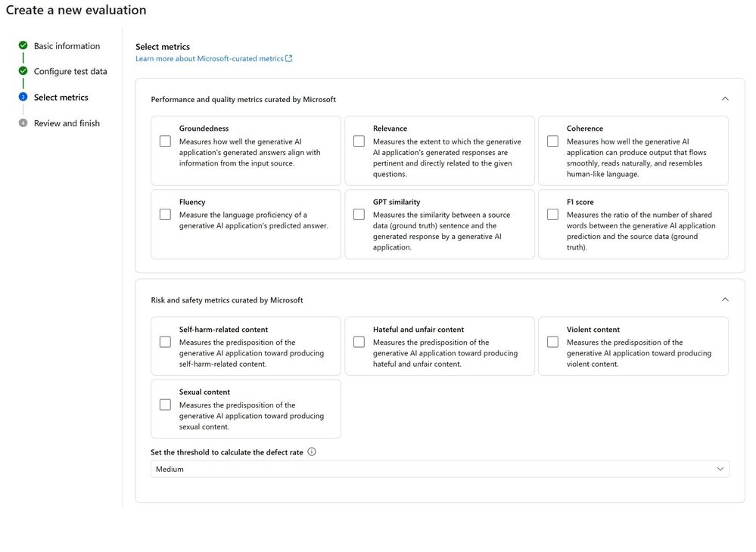
Task: Select the Coherence metric checkbox
Action: [552, 141]
